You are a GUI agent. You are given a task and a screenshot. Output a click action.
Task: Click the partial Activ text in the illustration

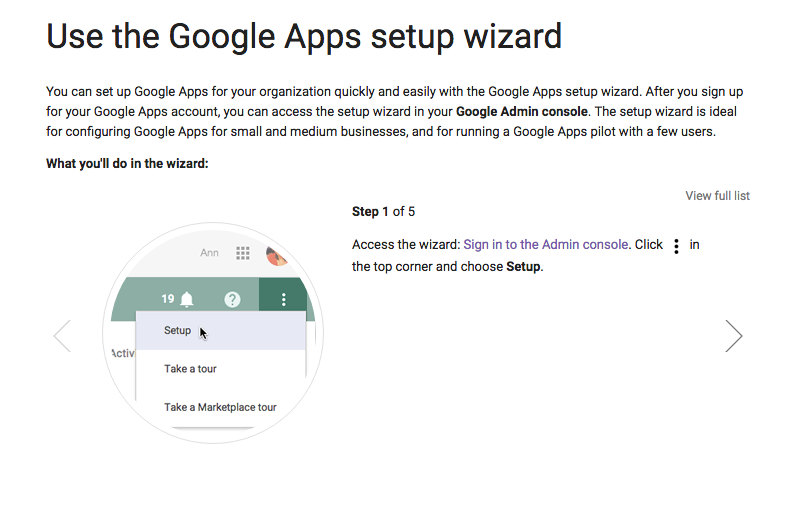[120, 354]
